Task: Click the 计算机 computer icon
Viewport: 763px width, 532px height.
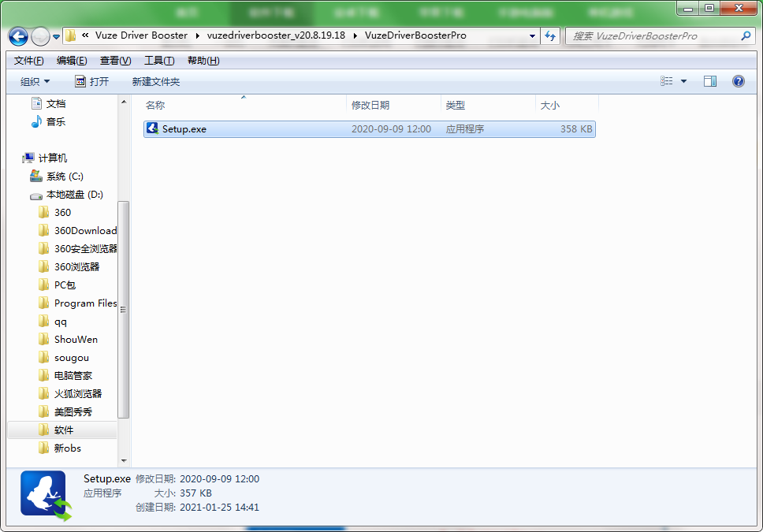Action: click(28, 158)
